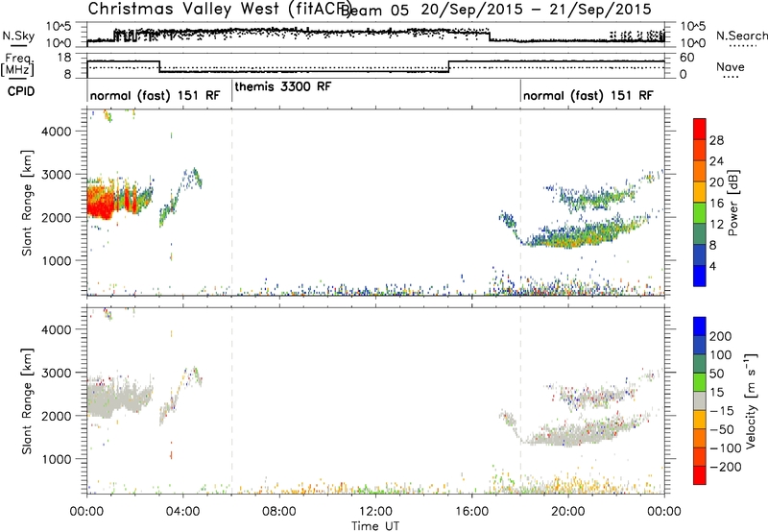Click the '28' tick on Power scale

tap(716, 140)
